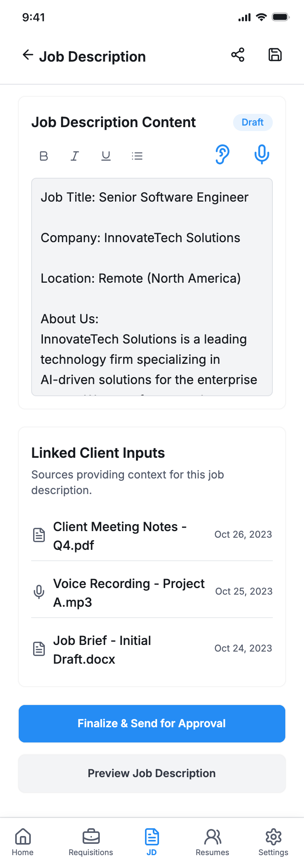Tap the mic icon beside Voice Recording
This screenshot has width=304, height=868.
coord(39,592)
